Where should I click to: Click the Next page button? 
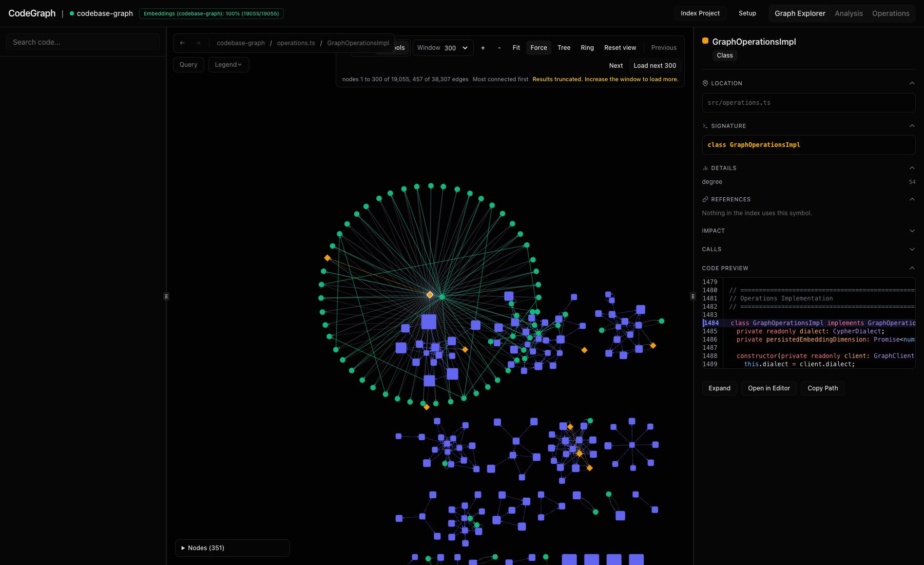pyautogui.click(x=615, y=66)
